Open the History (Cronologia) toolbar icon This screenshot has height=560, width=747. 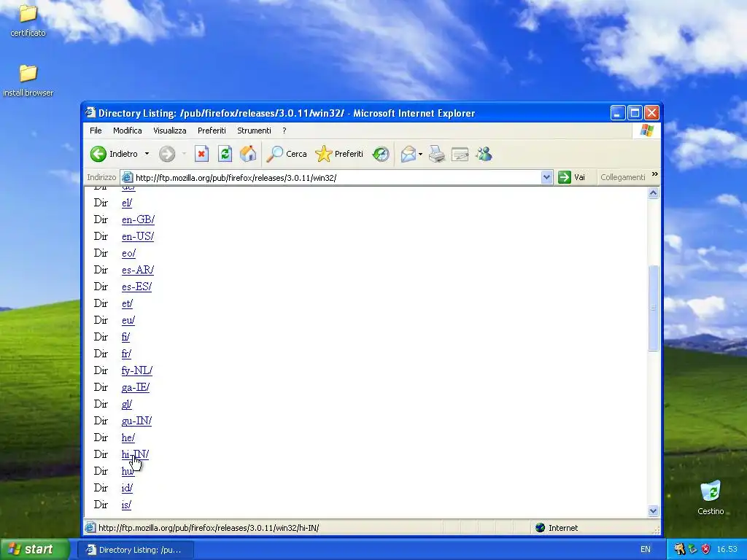click(x=381, y=154)
